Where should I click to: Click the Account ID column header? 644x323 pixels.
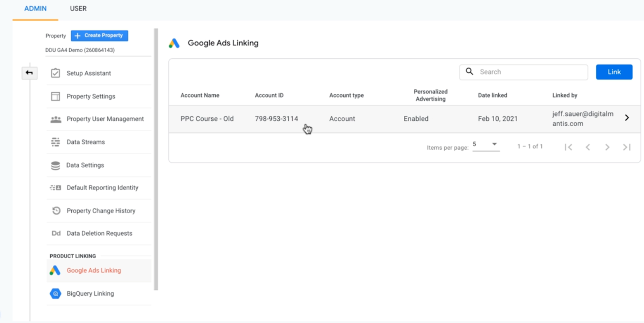269,95
